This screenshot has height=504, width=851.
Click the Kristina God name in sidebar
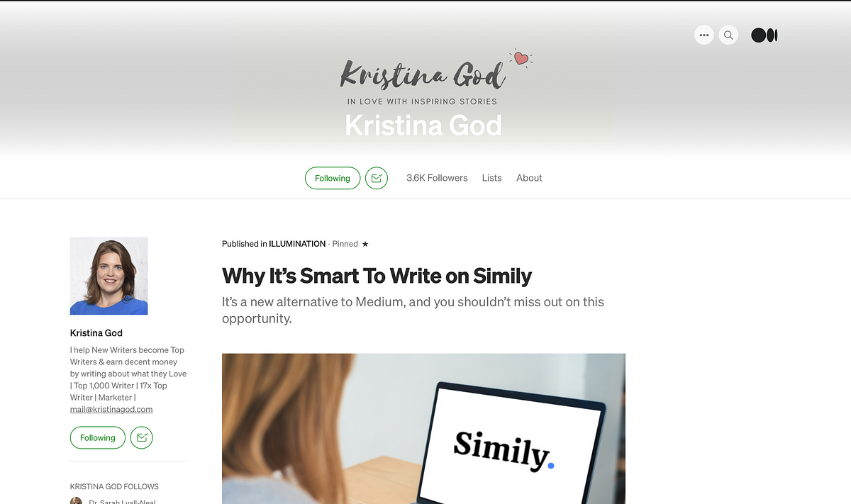tap(96, 332)
